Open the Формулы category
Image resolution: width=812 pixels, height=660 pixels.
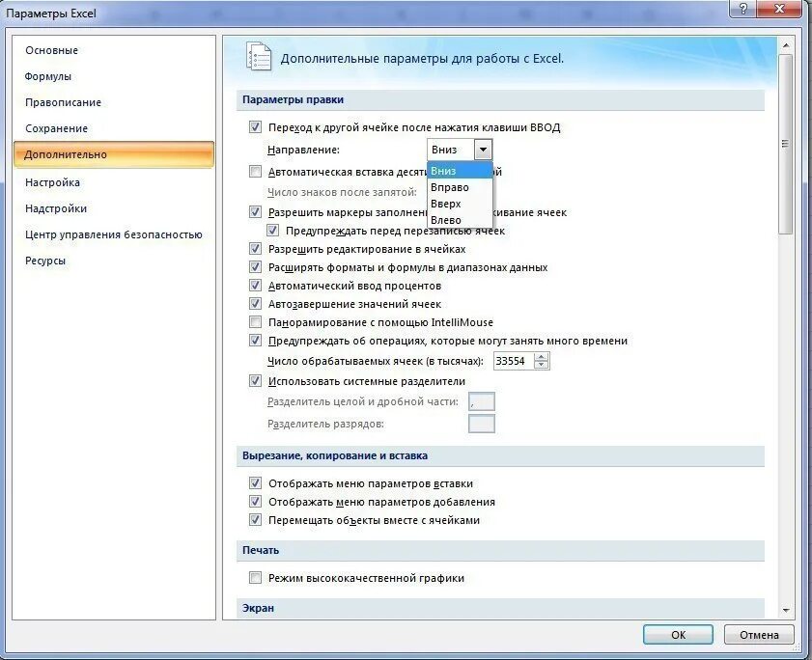(48, 76)
